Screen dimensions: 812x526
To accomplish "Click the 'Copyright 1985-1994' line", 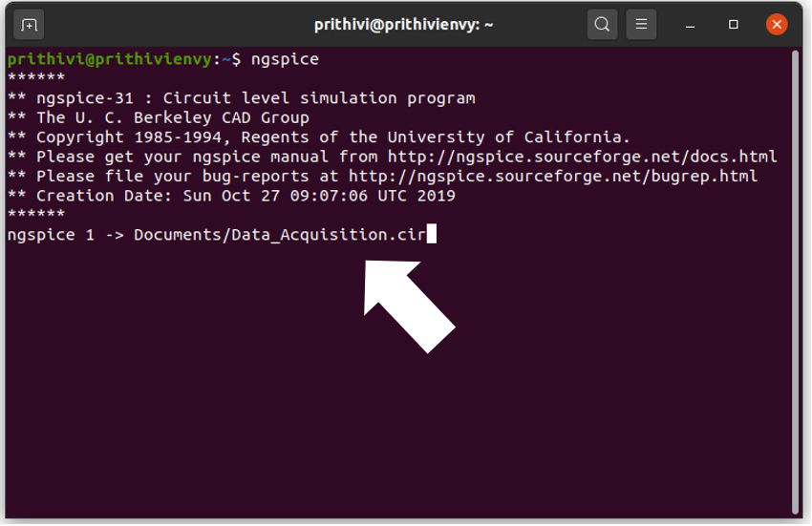I will point(318,137).
